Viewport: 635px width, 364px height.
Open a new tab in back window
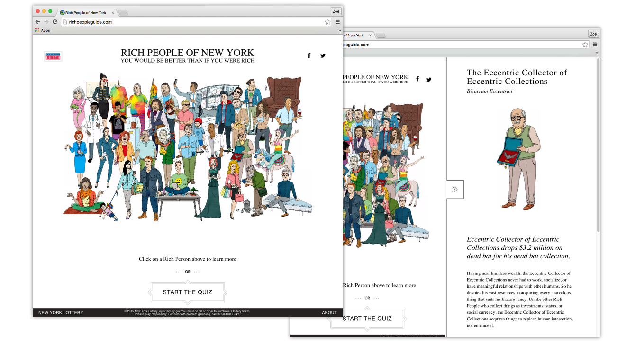click(x=381, y=36)
